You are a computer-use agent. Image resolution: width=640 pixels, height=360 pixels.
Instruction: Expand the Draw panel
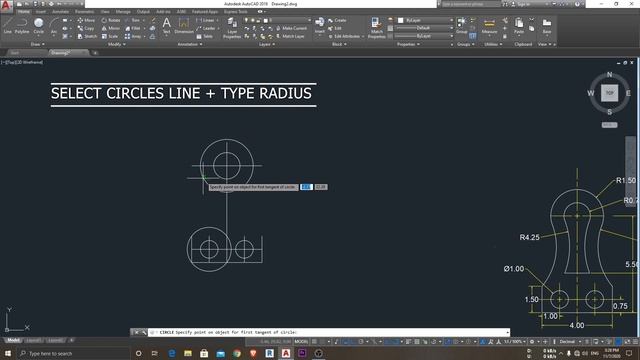tap(38, 44)
